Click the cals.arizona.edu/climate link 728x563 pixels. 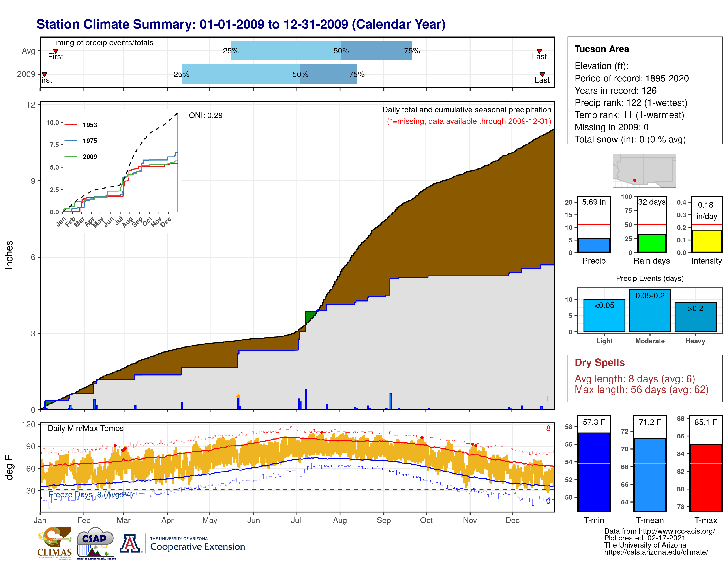656,552
